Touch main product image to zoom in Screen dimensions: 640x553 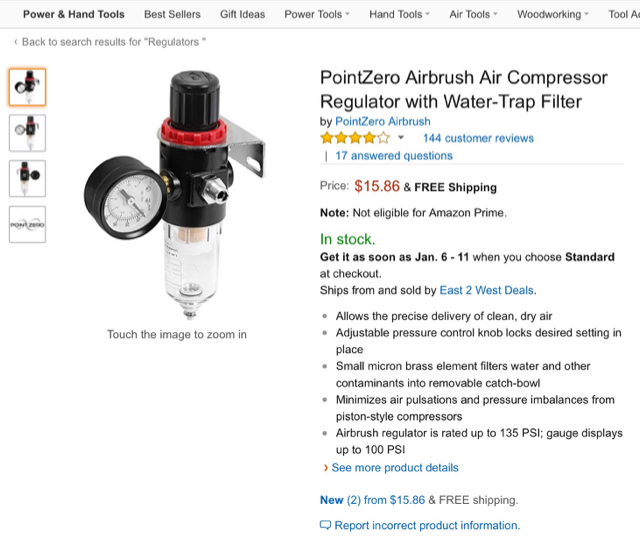coord(176,195)
